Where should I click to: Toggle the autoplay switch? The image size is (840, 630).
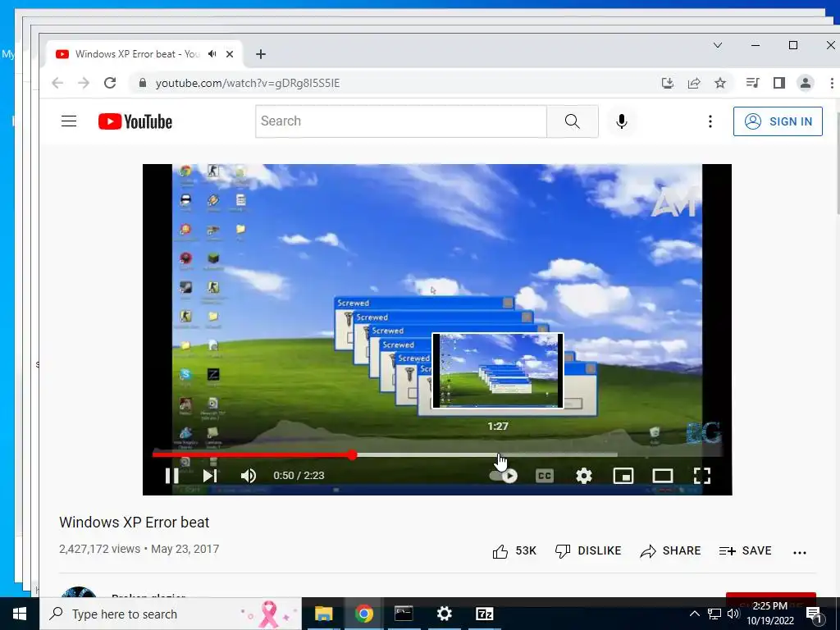504,476
